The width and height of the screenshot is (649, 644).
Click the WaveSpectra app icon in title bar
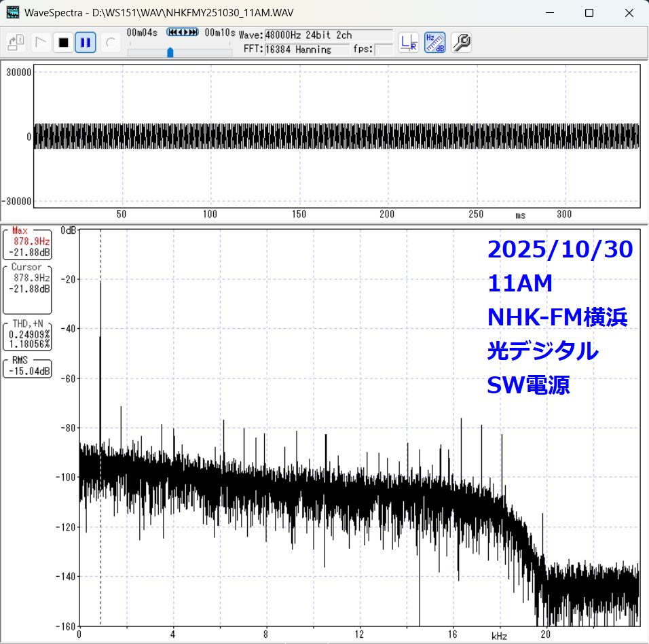[13, 13]
